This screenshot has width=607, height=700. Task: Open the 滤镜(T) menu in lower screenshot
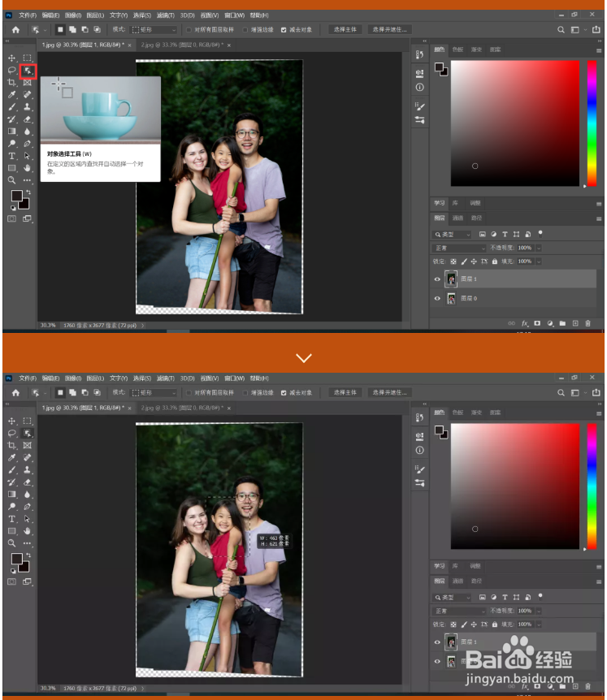point(166,378)
